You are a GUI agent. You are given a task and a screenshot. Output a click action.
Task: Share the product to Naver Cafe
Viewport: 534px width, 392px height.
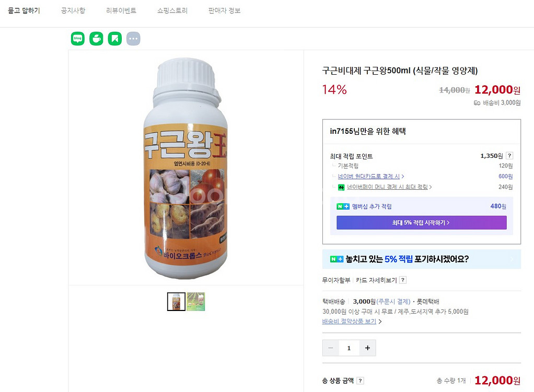pos(96,38)
